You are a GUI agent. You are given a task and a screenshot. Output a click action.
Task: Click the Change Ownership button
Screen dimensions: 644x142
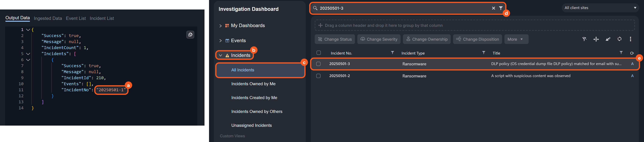pos(427,39)
